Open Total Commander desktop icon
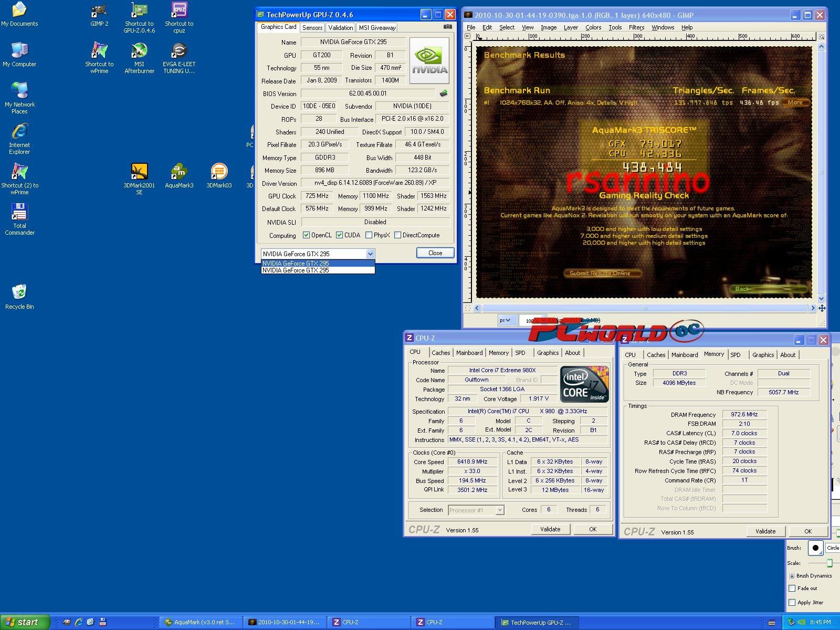 click(19, 220)
